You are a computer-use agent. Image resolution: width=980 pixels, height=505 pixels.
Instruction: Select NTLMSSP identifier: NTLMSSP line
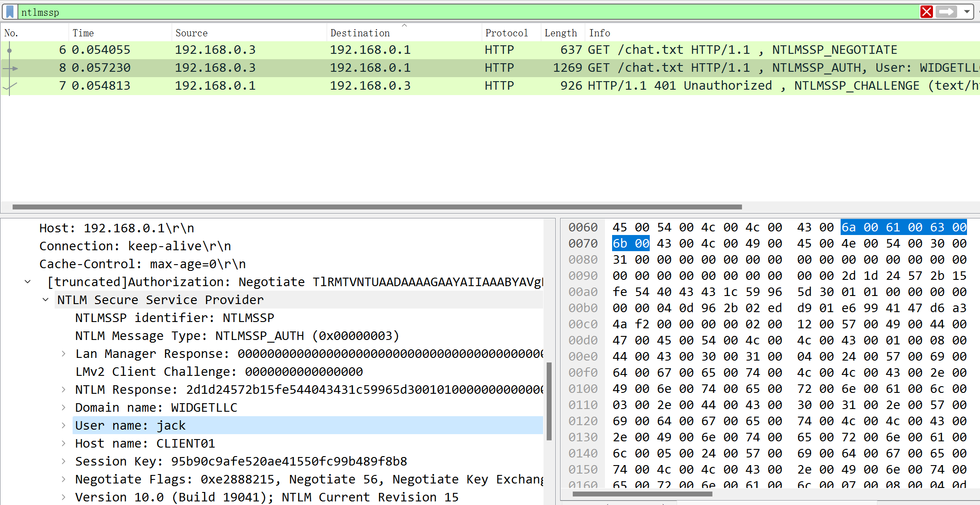click(x=174, y=318)
